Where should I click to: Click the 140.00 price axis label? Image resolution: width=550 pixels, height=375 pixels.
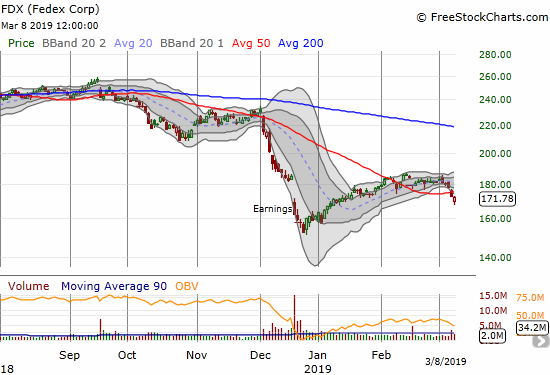point(495,257)
